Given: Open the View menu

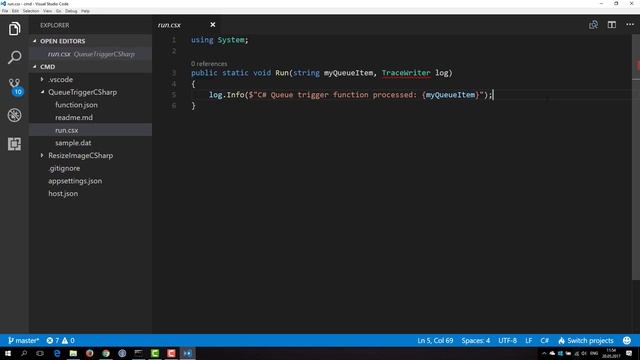Looking at the screenshot, I should (47, 11).
